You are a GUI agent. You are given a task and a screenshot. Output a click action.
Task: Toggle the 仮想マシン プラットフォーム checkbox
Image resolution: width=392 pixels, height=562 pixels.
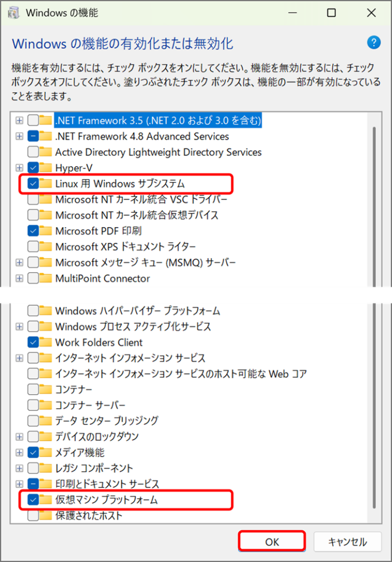[x=33, y=500]
